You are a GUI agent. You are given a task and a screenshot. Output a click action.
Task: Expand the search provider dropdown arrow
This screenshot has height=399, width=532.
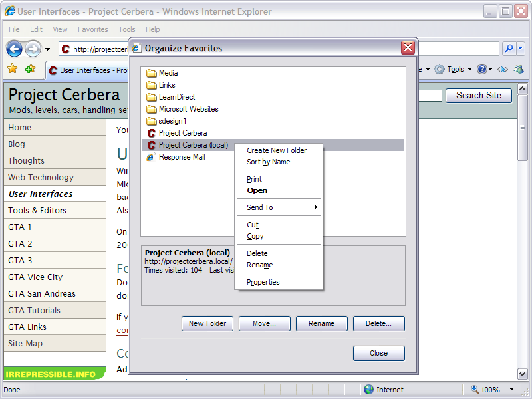tap(521, 49)
